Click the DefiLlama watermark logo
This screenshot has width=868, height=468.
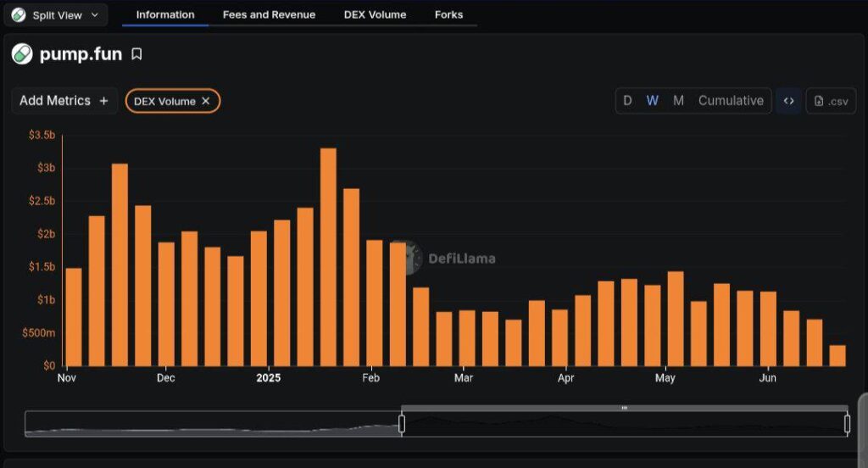point(407,258)
